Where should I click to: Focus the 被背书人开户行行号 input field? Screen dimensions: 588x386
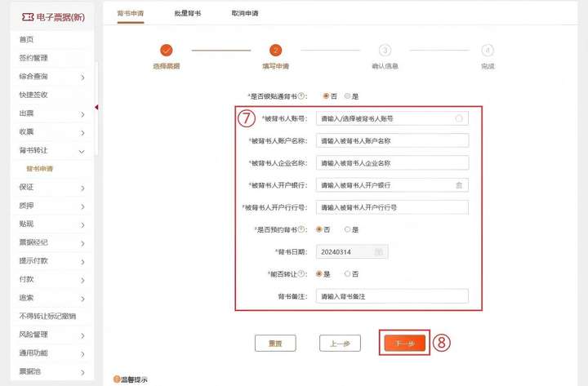click(392, 207)
